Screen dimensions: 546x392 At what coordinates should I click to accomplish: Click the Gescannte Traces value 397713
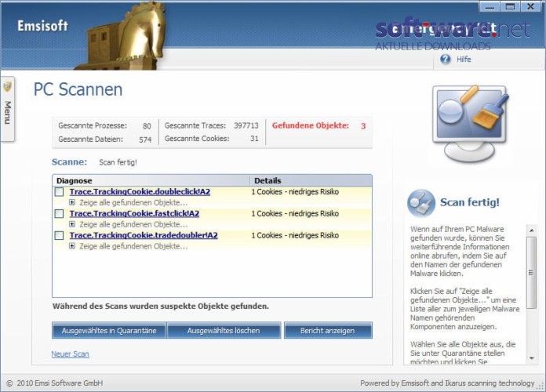point(246,125)
